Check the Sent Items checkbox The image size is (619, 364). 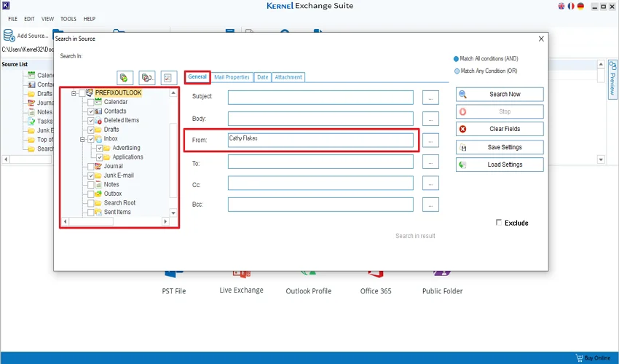[x=91, y=213]
